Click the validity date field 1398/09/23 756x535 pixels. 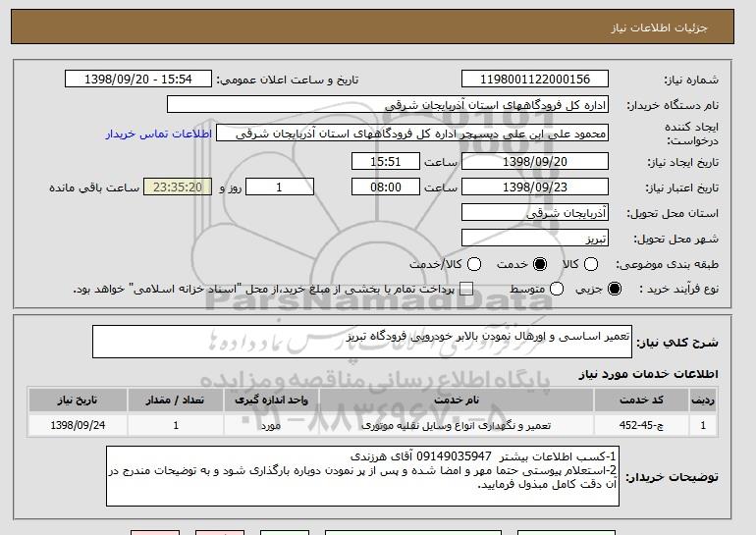535,187
